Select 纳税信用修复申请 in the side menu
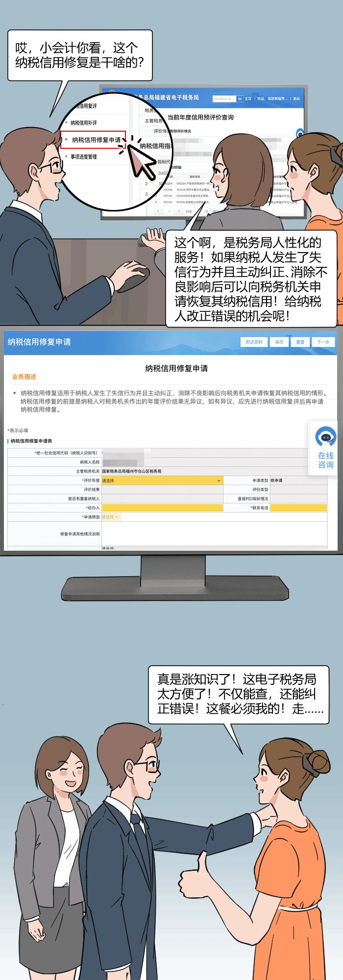This screenshot has width=343, height=980. tap(93, 140)
